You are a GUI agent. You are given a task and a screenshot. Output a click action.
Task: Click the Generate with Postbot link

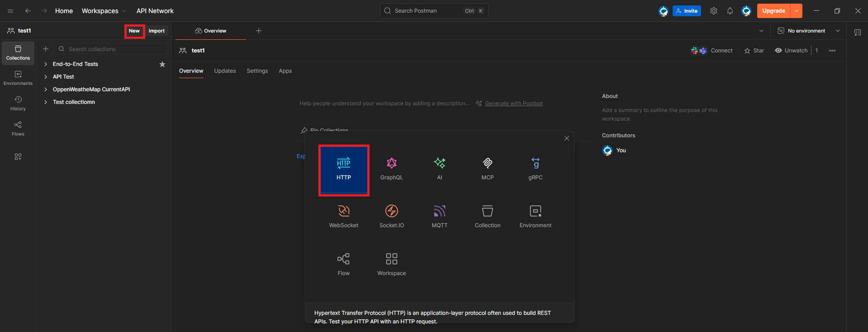pyautogui.click(x=513, y=103)
